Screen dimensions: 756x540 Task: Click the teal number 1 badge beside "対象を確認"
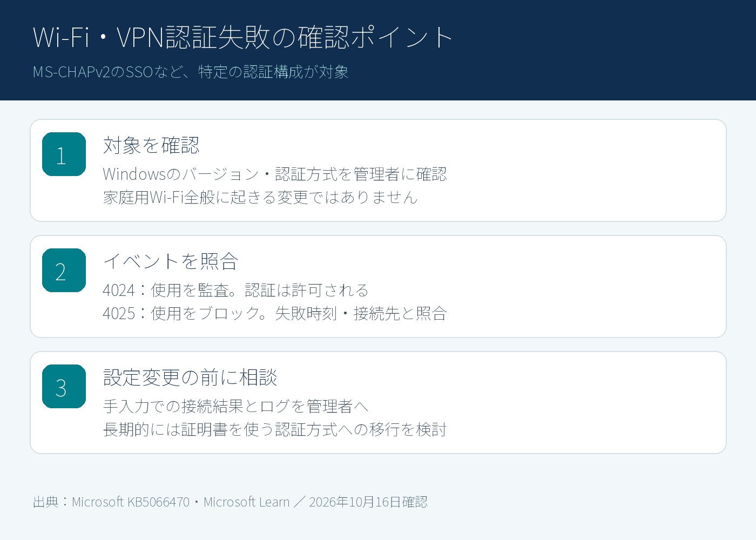tap(64, 154)
